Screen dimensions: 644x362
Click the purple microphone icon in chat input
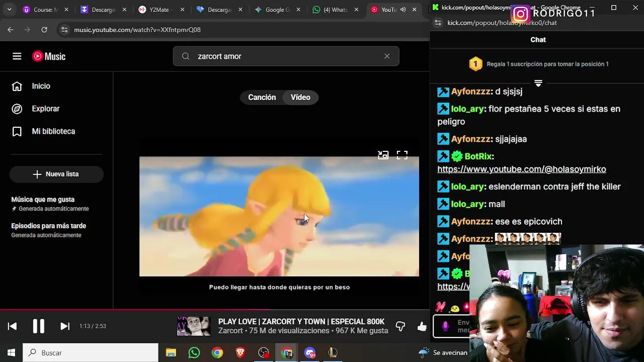point(445,327)
